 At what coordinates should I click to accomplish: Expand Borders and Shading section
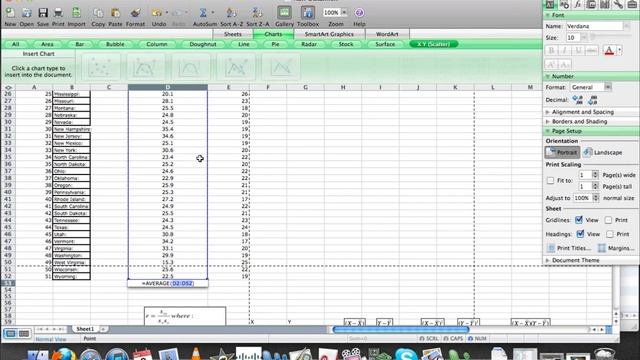point(548,122)
